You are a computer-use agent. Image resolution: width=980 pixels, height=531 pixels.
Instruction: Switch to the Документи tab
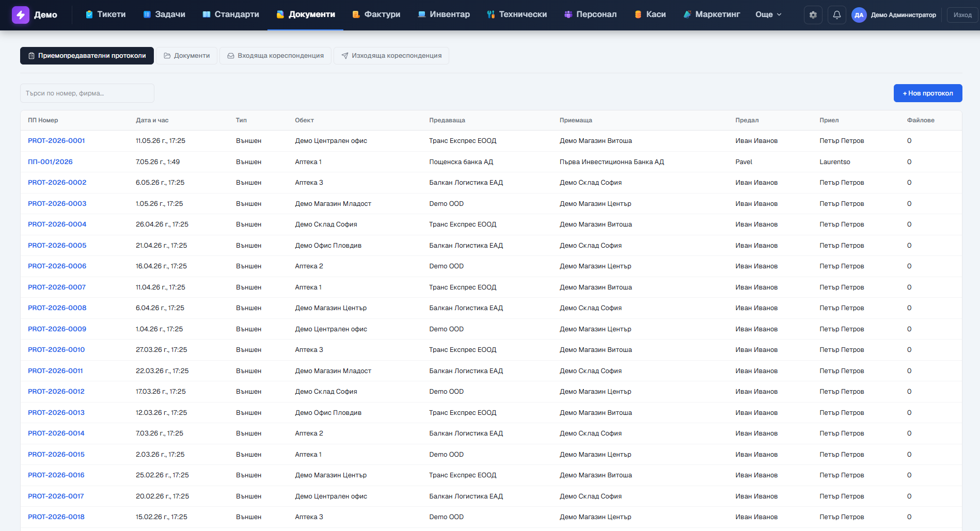point(187,56)
